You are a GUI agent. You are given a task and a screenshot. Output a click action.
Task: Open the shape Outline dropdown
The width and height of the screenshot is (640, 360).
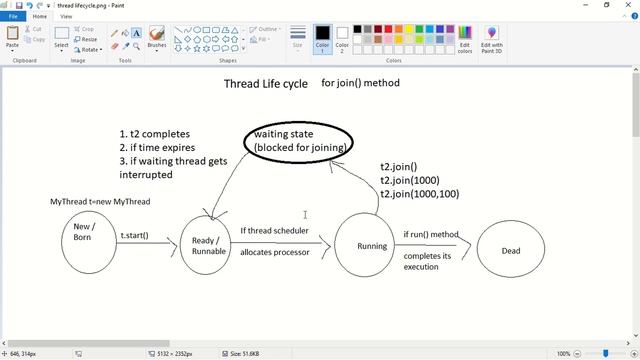tap(265, 29)
